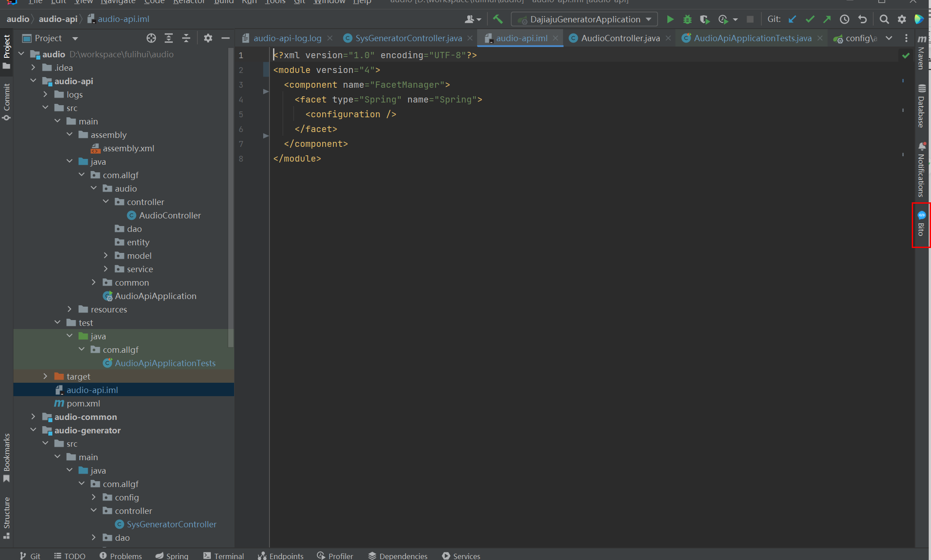Select opened file target icon

coord(151,38)
